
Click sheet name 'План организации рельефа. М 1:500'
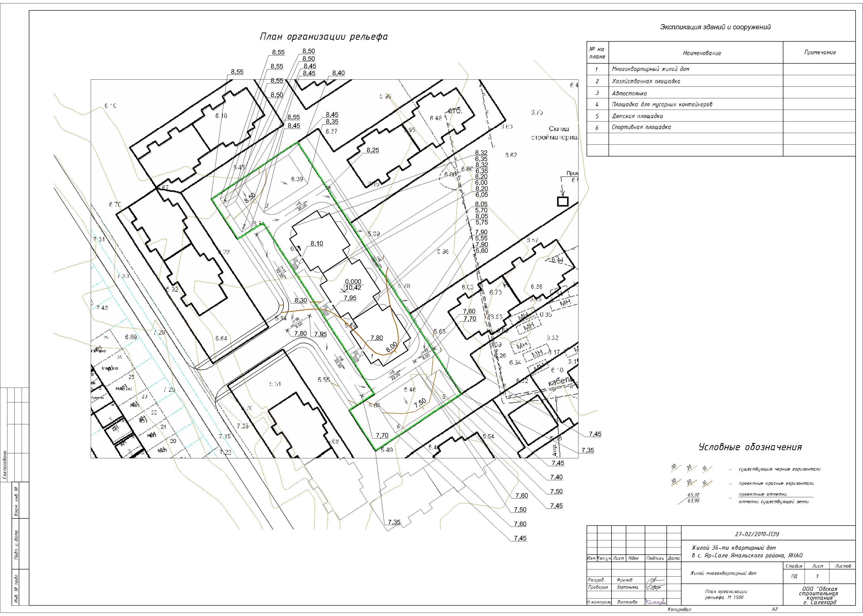point(726,594)
